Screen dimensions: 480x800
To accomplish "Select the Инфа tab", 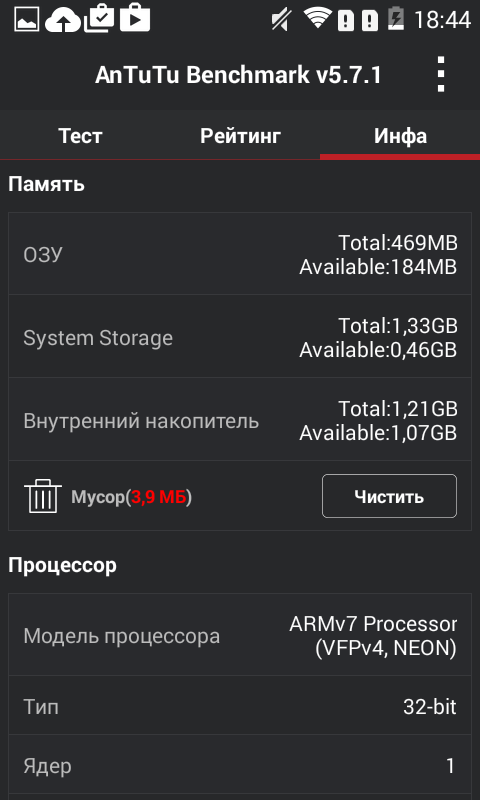I will point(400,136).
